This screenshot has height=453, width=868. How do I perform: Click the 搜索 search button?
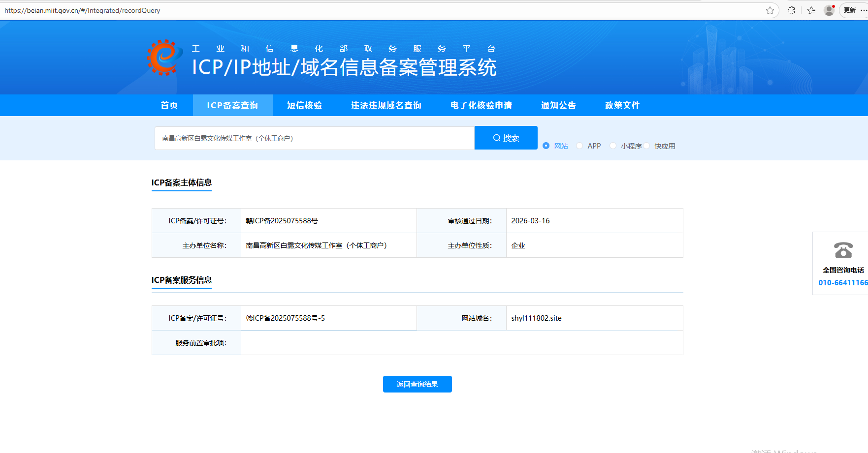(x=506, y=138)
